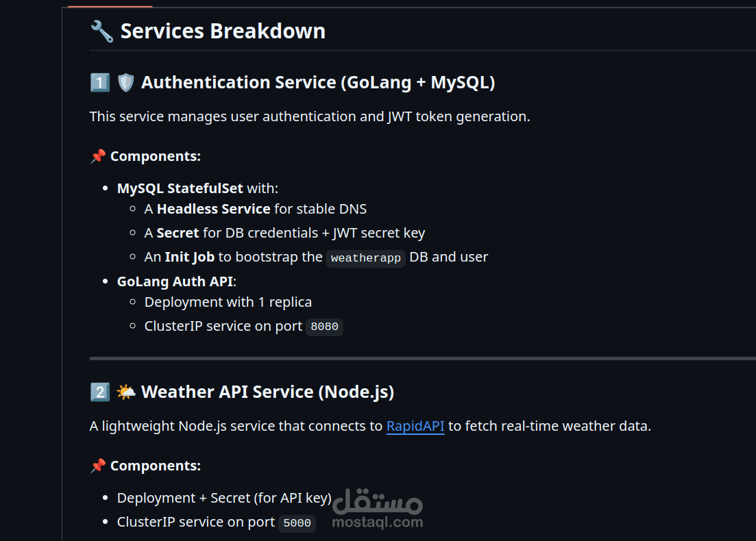Screen dimensions: 756x541
Task: Click the Authentication Service (GoLang + MySQL) heading
Action: click(318, 83)
